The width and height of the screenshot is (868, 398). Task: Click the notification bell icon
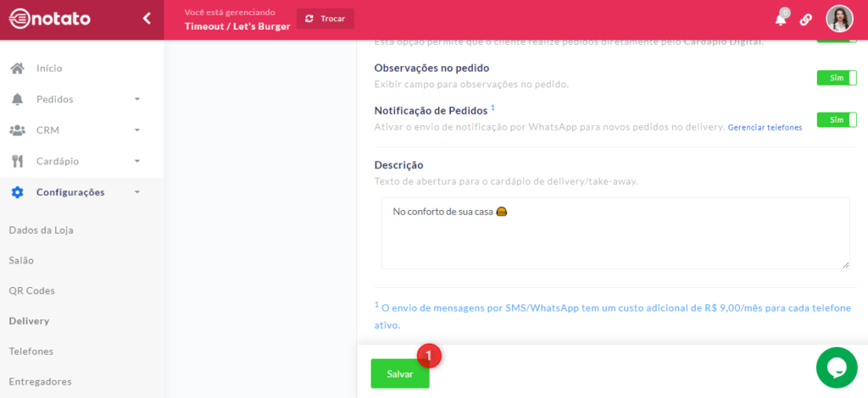781,19
